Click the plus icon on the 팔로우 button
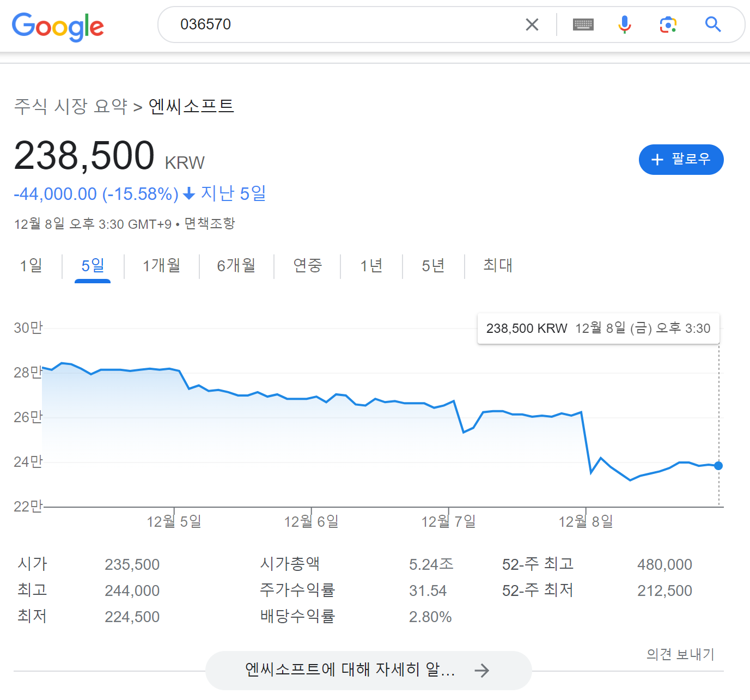 click(x=656, y=160)
